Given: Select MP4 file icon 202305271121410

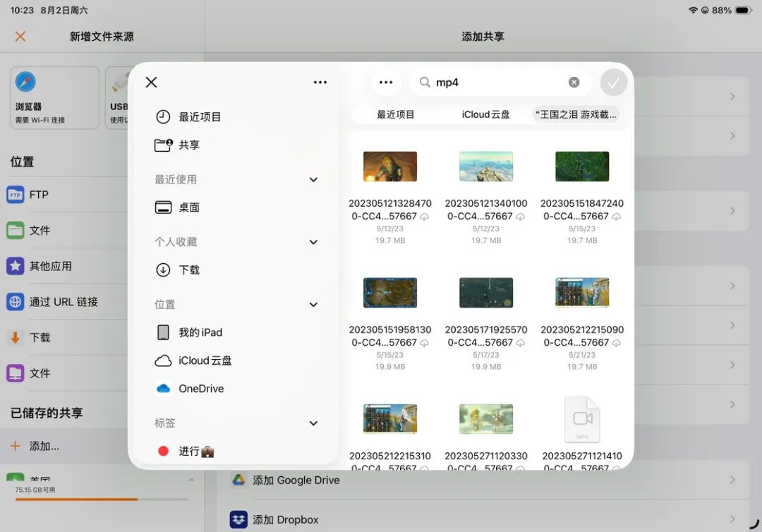Looking at the screenshot, I should pos(582,419).
